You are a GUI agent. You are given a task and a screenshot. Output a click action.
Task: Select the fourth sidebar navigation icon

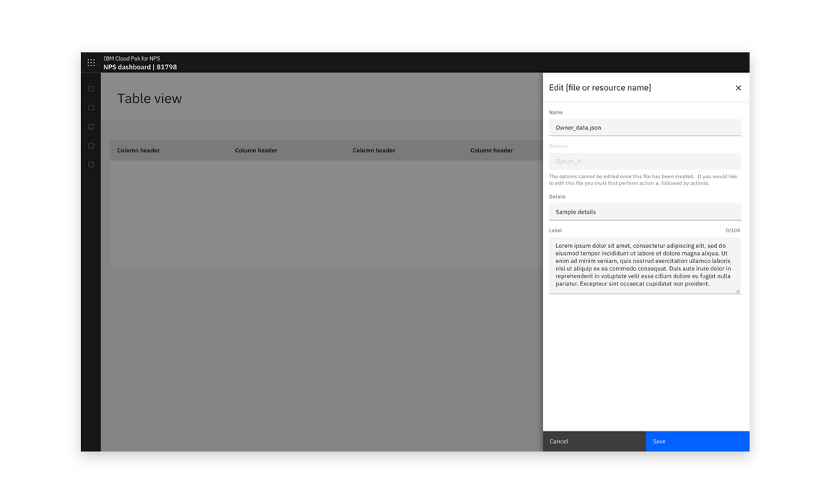pos(91,145)
